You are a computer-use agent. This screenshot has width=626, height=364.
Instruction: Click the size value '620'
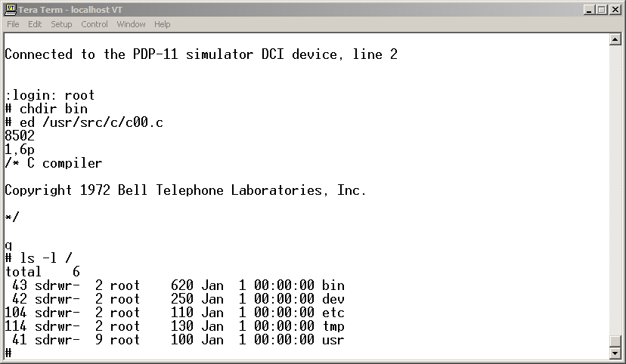pyautogui.click(x=182, y=285)
